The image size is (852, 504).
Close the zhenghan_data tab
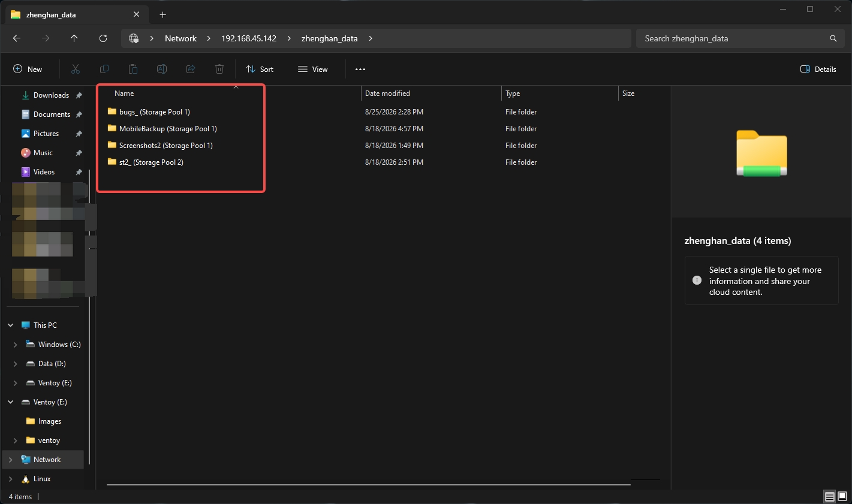tap(136, 14)
